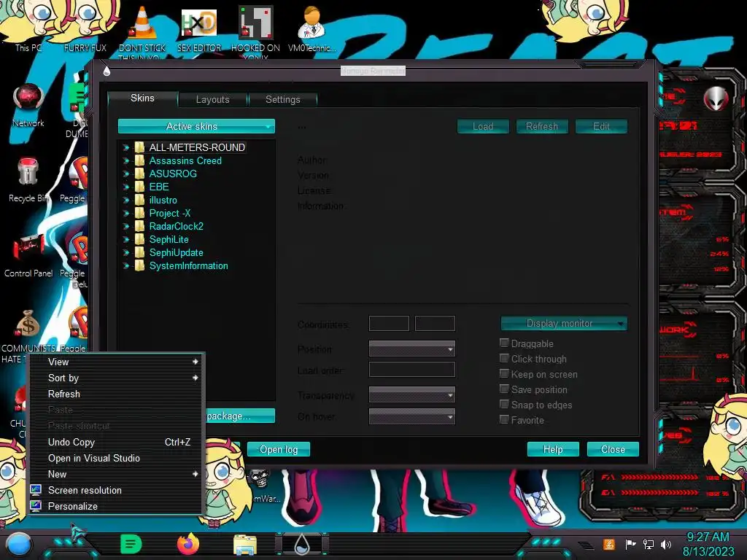This screenshot has height=560, width=747.
Task: Open the View submenu in context menu
Action: tap(116, 362)
